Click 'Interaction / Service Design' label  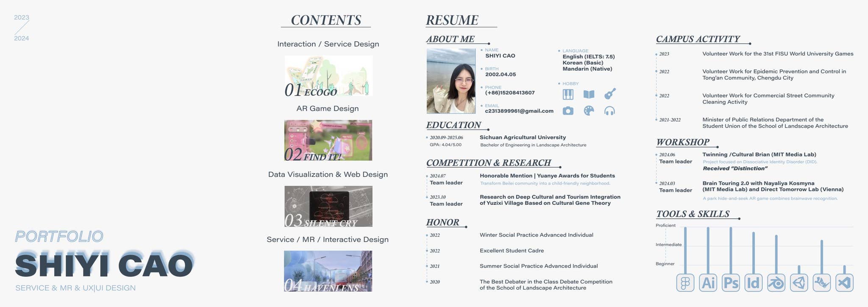328,44
